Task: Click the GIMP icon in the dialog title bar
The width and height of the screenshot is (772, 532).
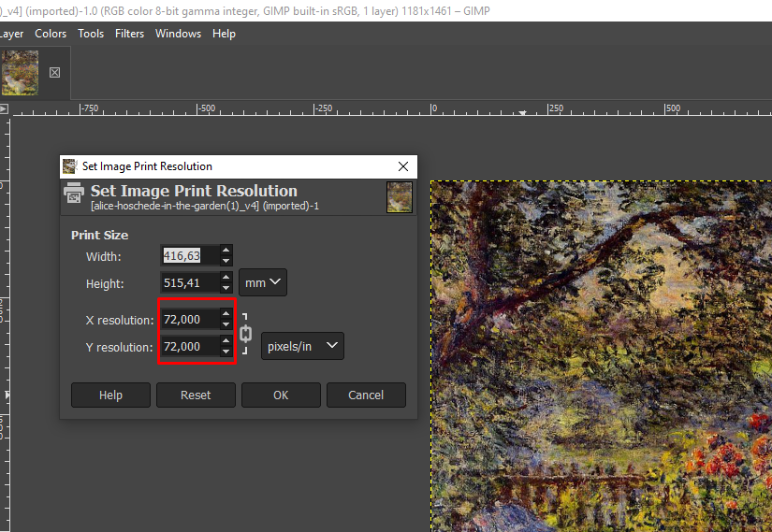Action: click(70, 166)
